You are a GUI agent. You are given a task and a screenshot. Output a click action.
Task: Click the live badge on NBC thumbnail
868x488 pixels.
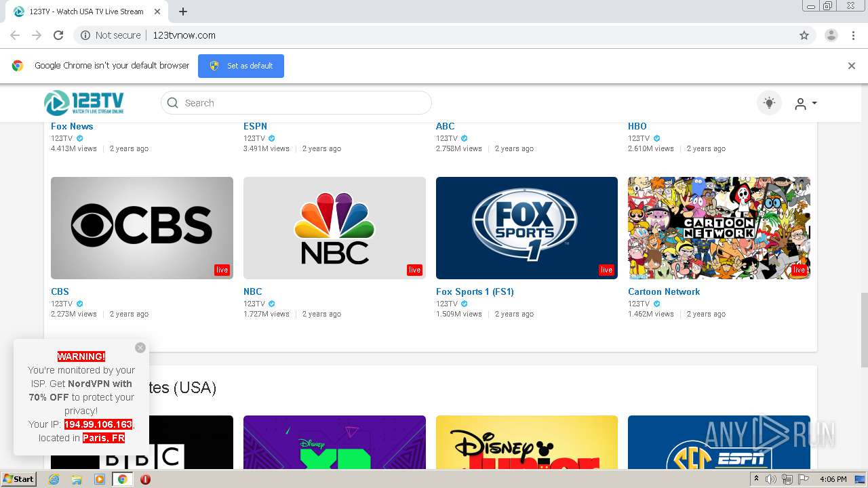414,270
